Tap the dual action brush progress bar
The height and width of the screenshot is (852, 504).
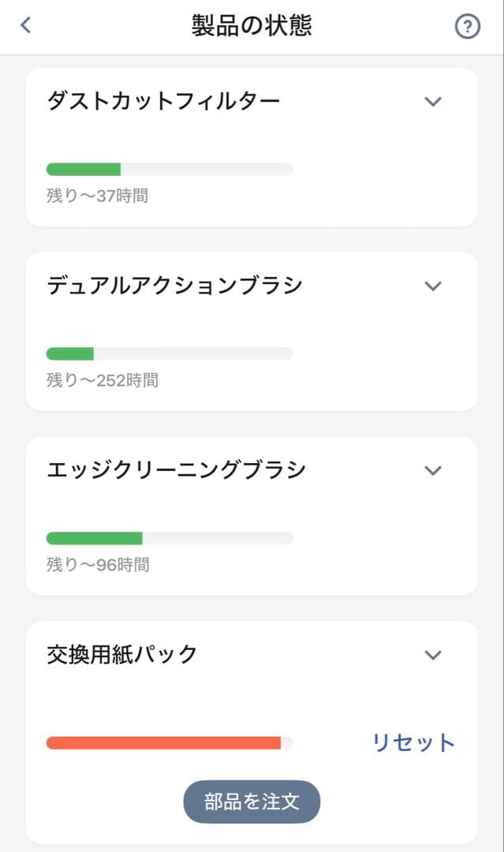click(x=169, y=353)
